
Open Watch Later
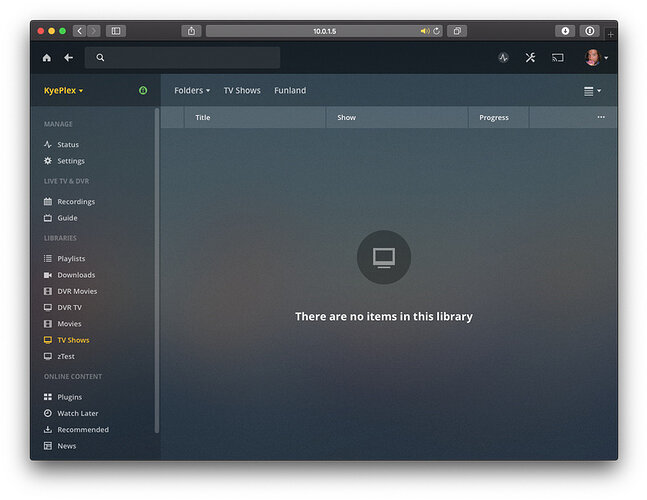pyautogui.click(x=78, y=413)
